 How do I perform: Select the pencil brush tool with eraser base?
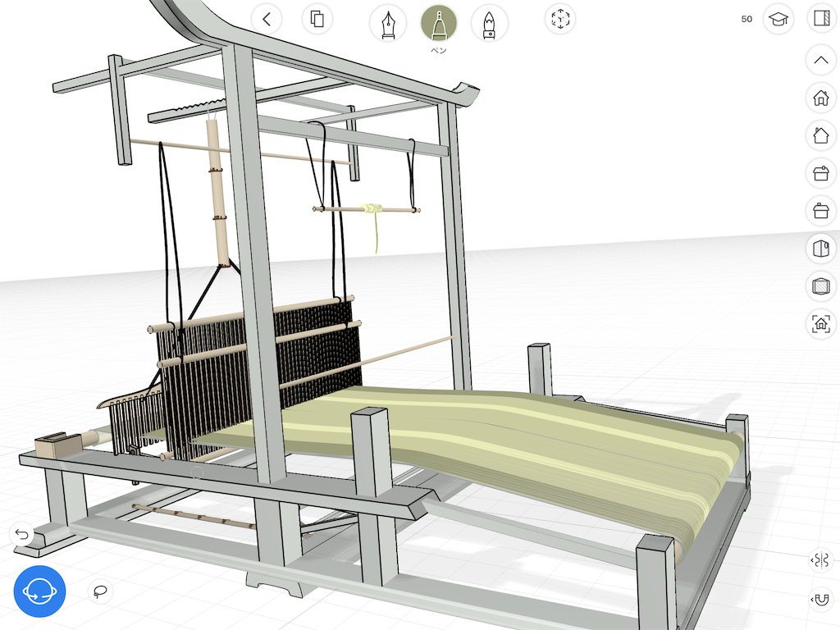pos(489,24)
